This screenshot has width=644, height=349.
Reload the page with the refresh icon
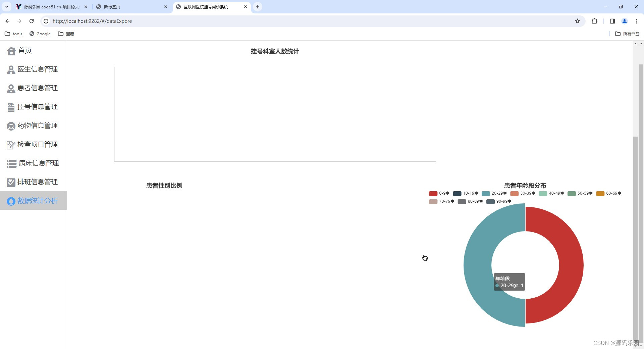click(x=32, y=21)
